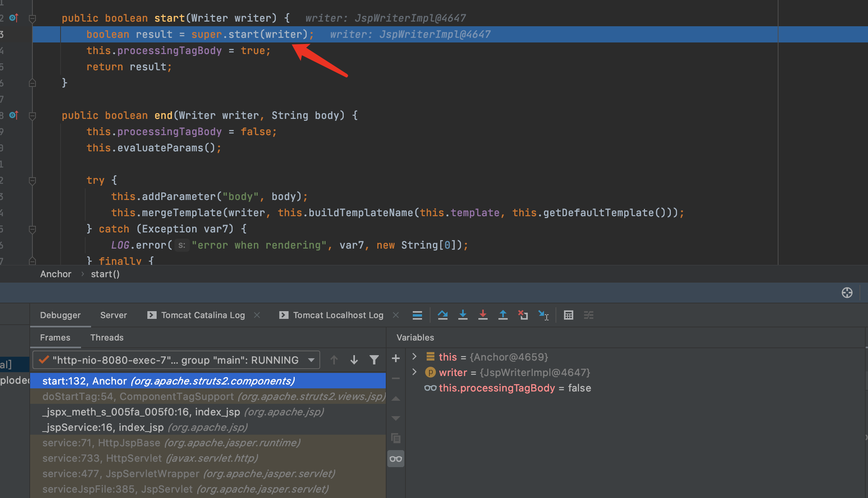Click 'return result;' code line
Screen dimensions: 868x498
(x=129, y=67)
